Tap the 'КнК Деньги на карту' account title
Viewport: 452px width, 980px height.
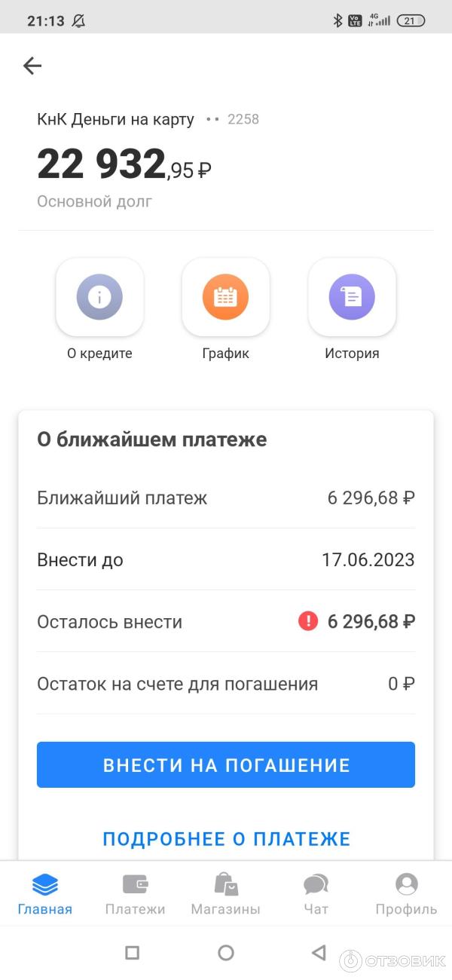(x=116, y=119)
